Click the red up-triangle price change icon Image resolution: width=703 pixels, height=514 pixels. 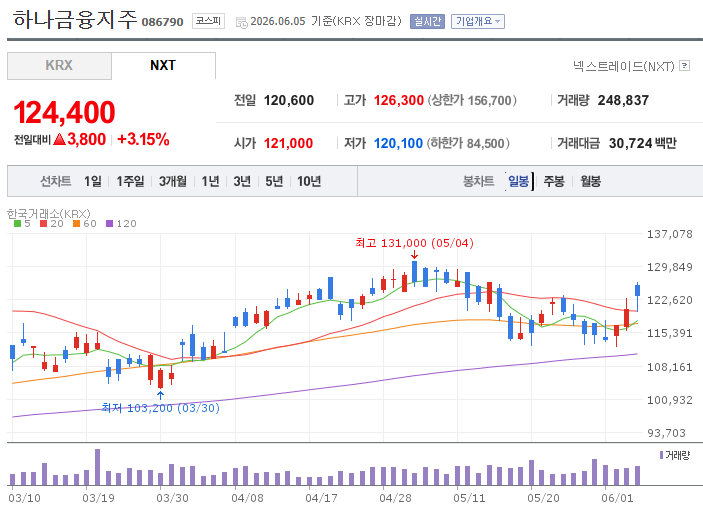point(59,139)
